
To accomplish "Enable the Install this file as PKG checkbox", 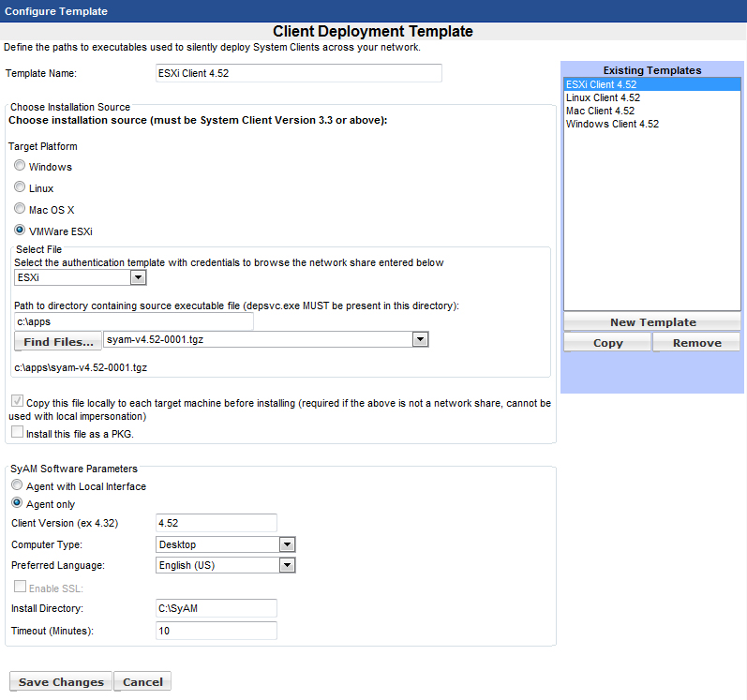I will pyautogui.click(x=17, y=432).
